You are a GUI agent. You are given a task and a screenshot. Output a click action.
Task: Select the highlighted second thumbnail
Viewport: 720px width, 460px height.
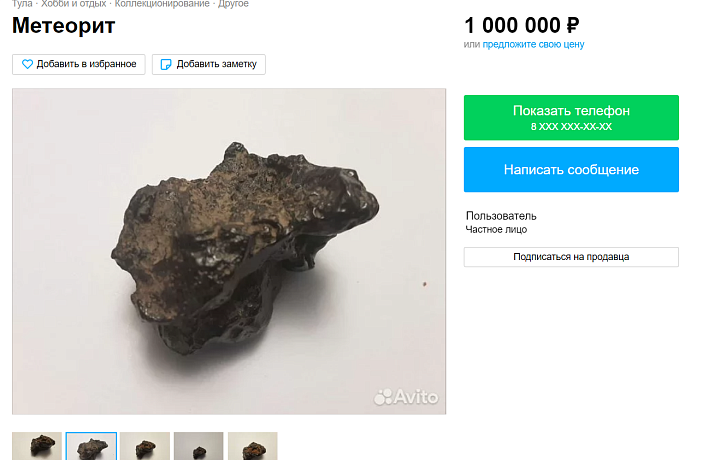click(x=91, y=446)
